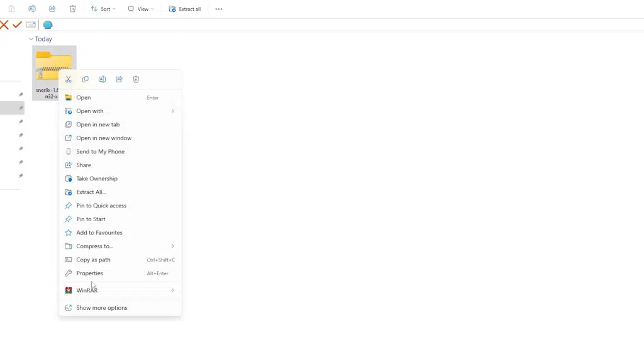Click the last pin icon in sidebar
The image size is (644, 362).
click(21, 176)
